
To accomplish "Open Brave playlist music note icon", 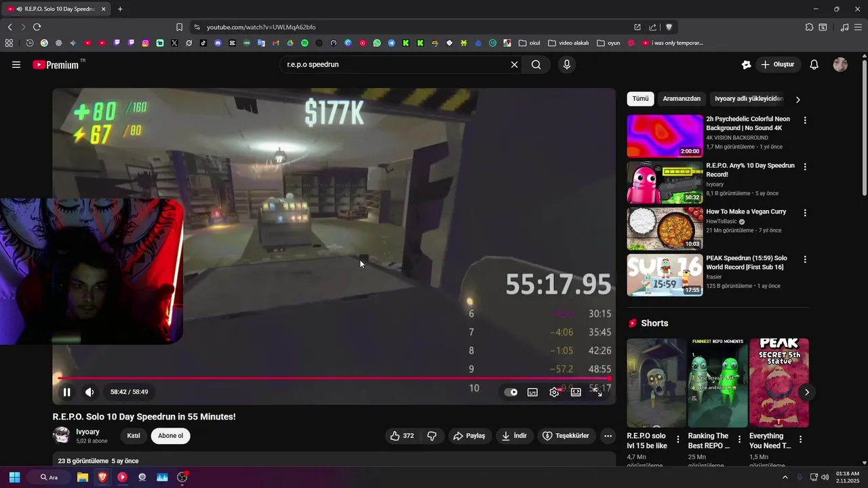I will [844, 27].
